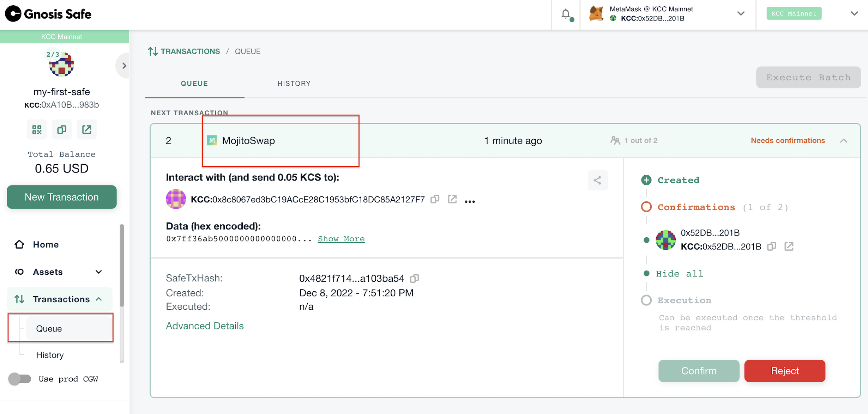Copy the my-first-safe address
The width and height of the screenshot is (868, 414).
coord(62,130)
